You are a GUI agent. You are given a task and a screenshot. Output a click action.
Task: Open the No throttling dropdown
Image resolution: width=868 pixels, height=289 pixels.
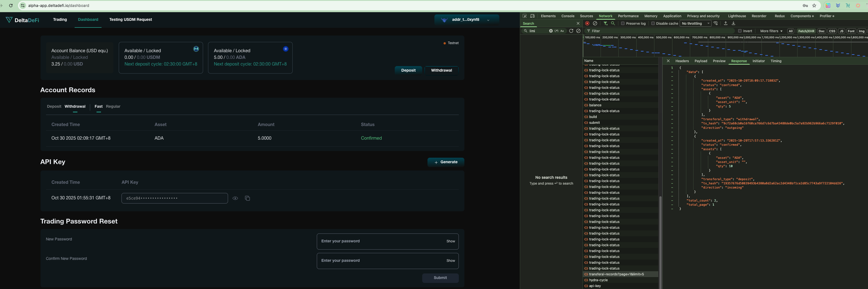pos(695,24)
